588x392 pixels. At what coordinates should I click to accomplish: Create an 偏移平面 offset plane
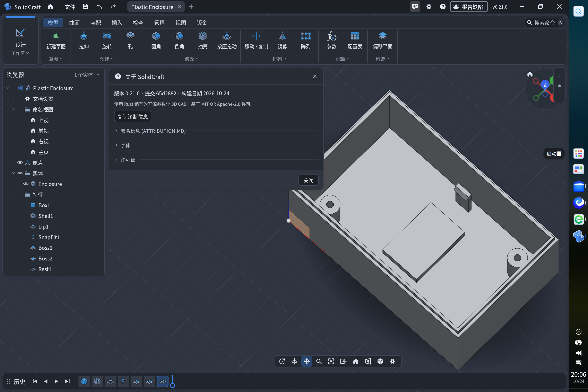[x=382, y=41]
